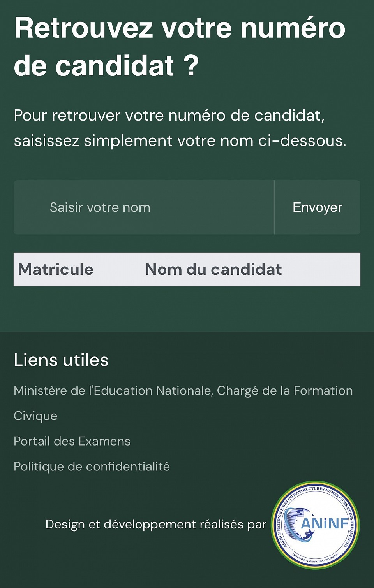Click the "Retrouvez votre numéro" heading line

pyautogui.click(x=180, y=28)
